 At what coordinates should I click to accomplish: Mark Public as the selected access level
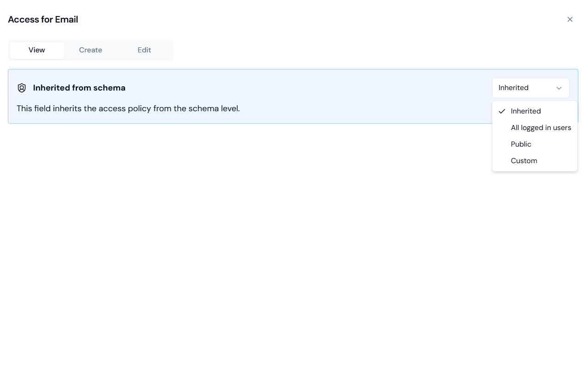coord(521,144)
